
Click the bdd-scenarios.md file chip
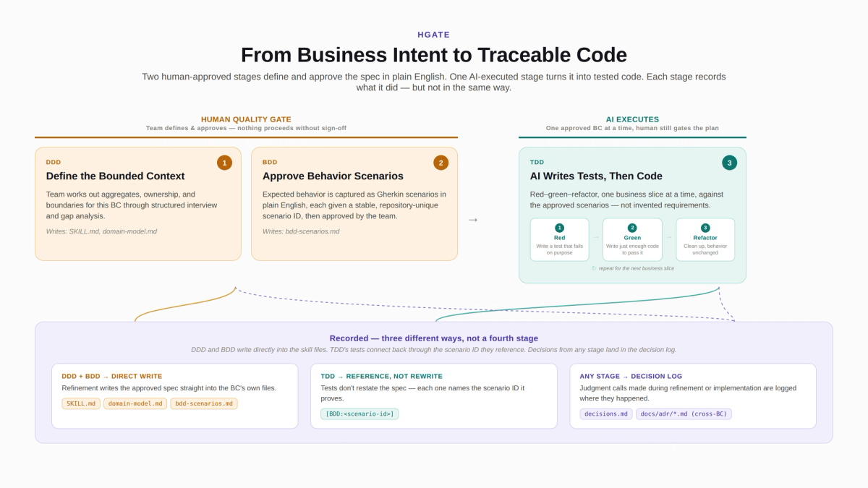(x=204, y=403)
